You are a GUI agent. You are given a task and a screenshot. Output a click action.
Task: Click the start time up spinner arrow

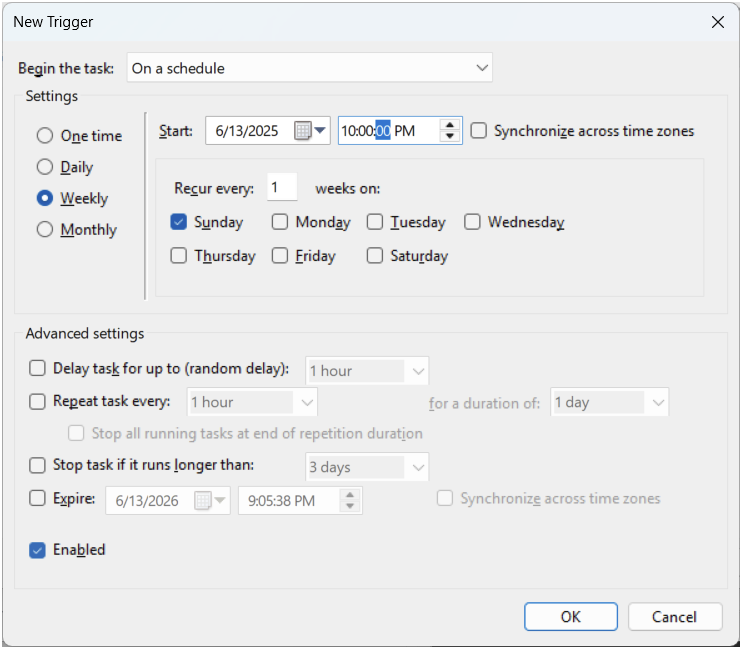(450, 125)
